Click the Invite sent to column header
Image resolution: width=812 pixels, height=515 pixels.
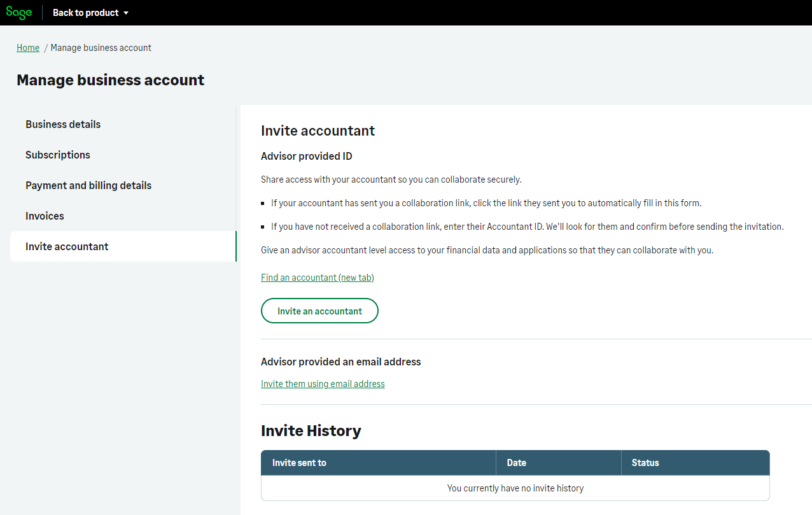298,463
